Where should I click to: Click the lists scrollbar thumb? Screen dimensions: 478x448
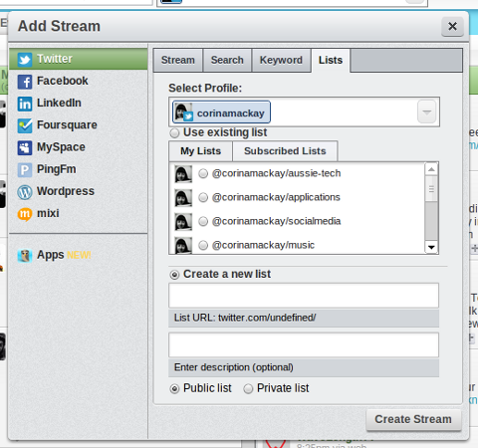coord(431,189)
